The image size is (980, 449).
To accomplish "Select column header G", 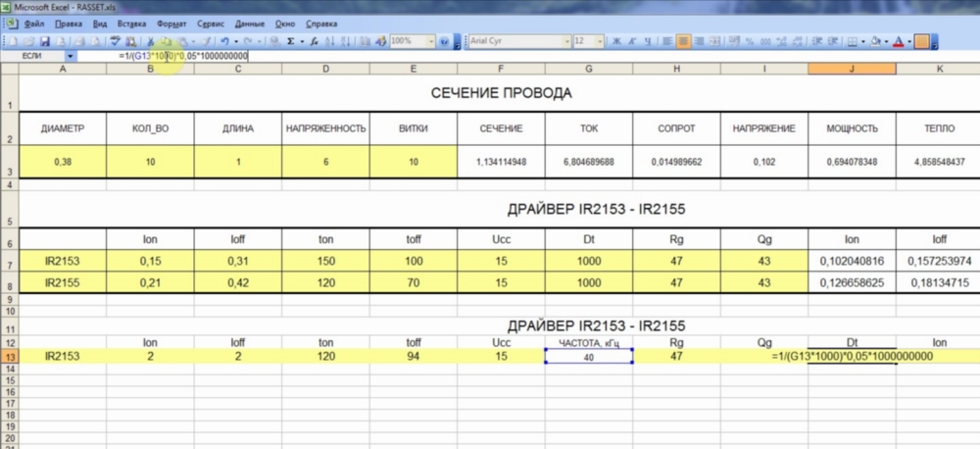I will (x=589, y=69).
